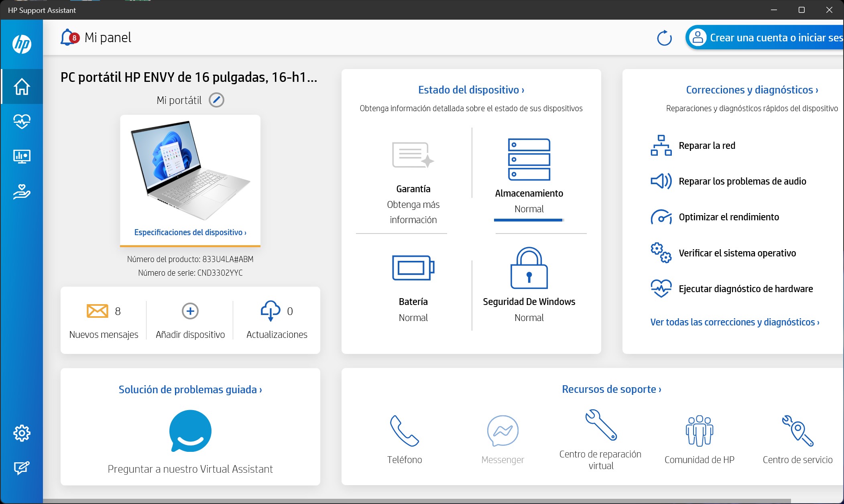Viewport: 844px width, 504px height.
Task: Open the heart-pulse diagnostics sidebar icon
Action: 22,121
